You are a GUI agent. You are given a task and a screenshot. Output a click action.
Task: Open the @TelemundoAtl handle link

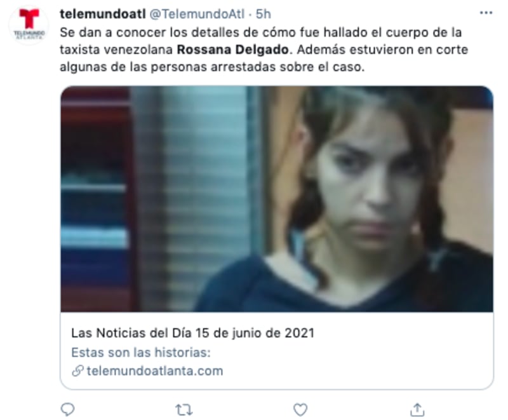(197, 14)
